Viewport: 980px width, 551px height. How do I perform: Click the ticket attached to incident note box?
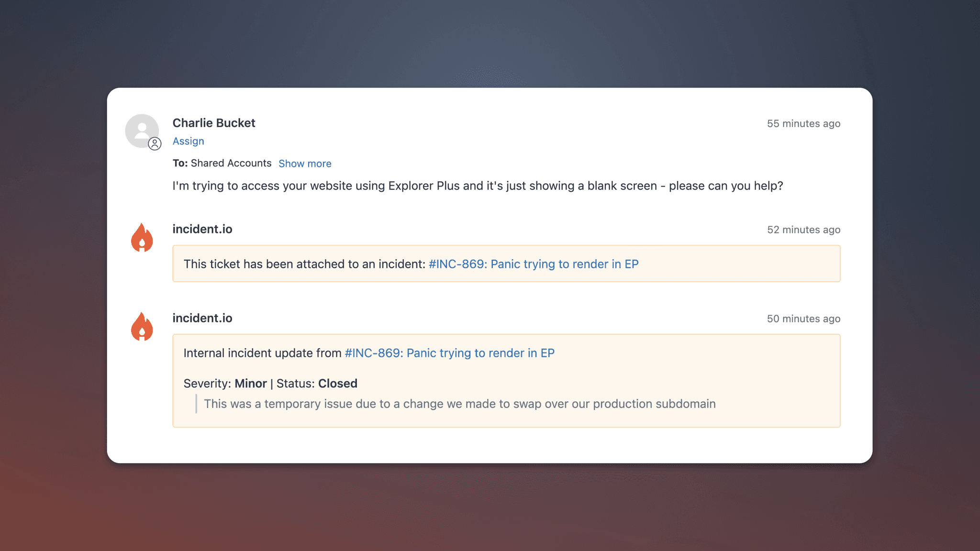coord(506,264)
